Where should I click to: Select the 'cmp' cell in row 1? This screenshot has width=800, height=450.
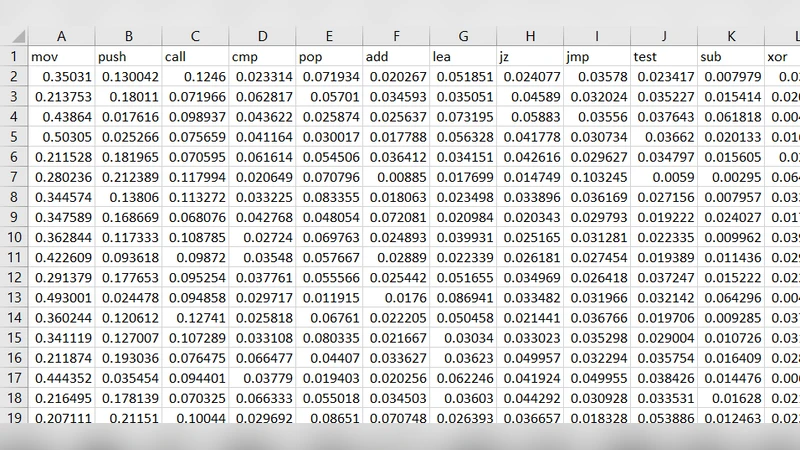coord(262,56)
